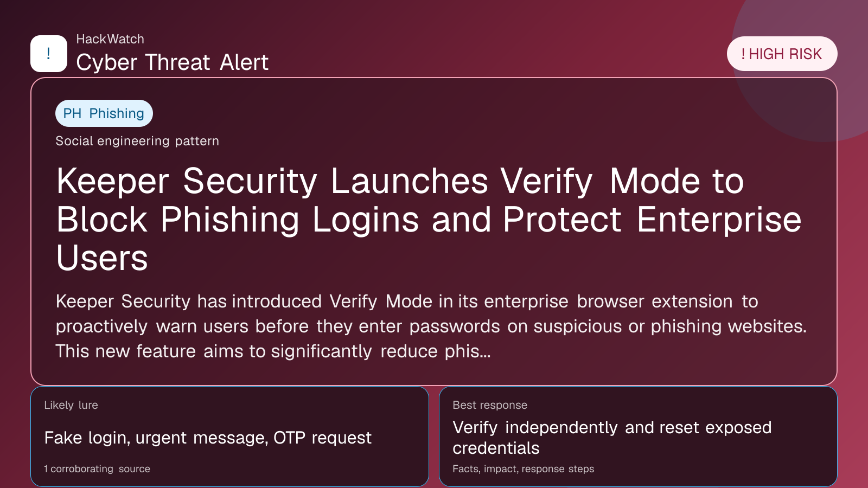This screenshot has height=488, width=868.
Task: Click the PH abbreviation in Phishing tag
Action: [72, 113]
